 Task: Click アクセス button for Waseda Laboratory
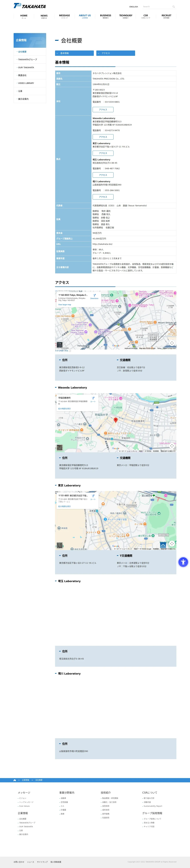[103, 137]
